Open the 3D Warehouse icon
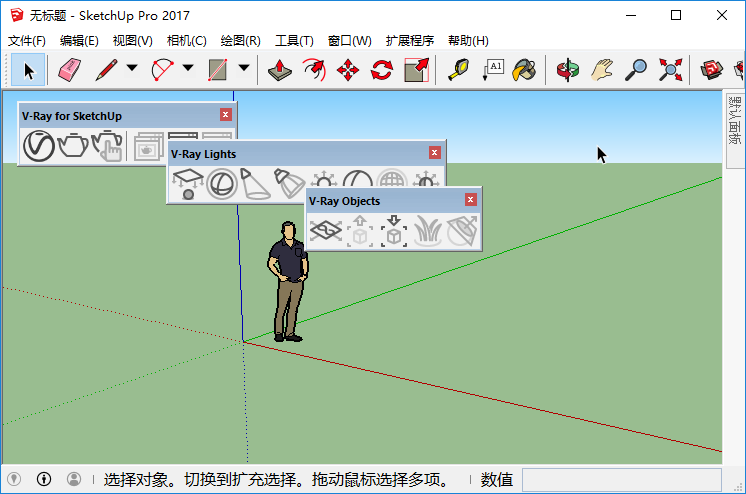This screenshot has width=746, height=494. pos(711,70)
